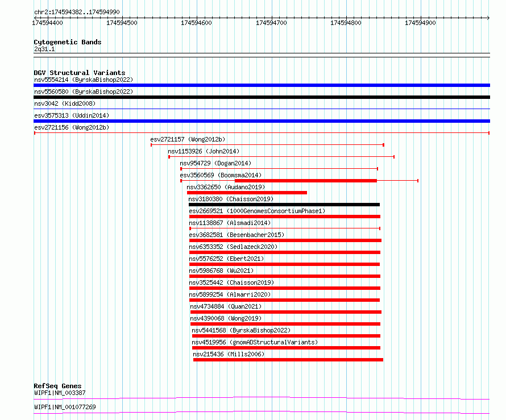Click the red bar under nsv215436 Mills2006
506x420 pixels.
click(288, 360)
